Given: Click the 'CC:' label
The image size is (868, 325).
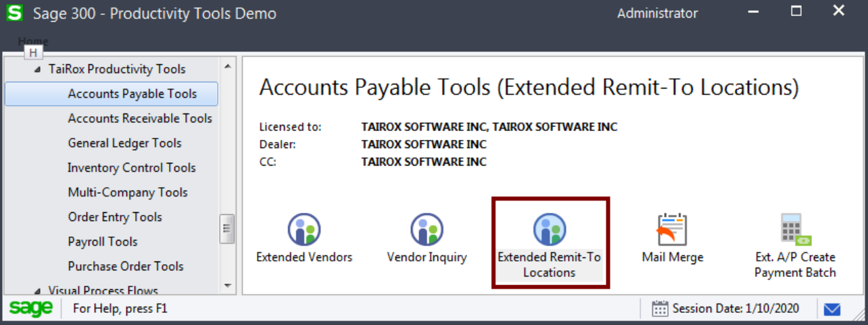Looking at the screenshot, I should click(x=268, y=162).
